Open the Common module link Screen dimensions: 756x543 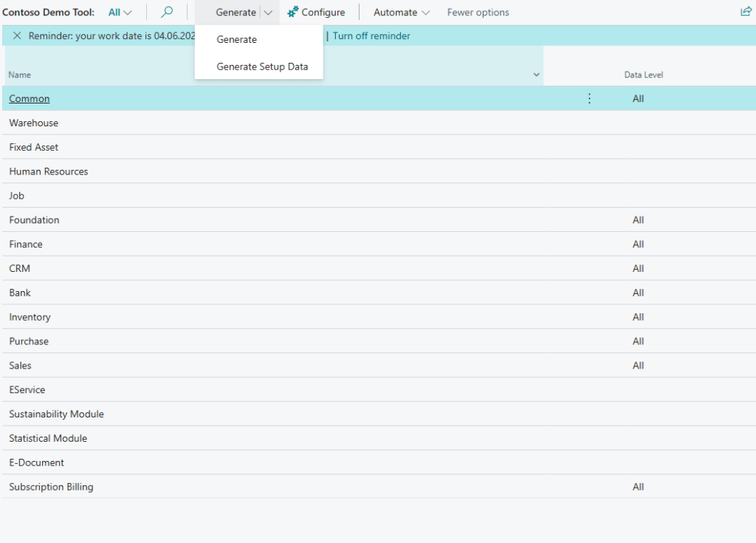click(30, 98)
